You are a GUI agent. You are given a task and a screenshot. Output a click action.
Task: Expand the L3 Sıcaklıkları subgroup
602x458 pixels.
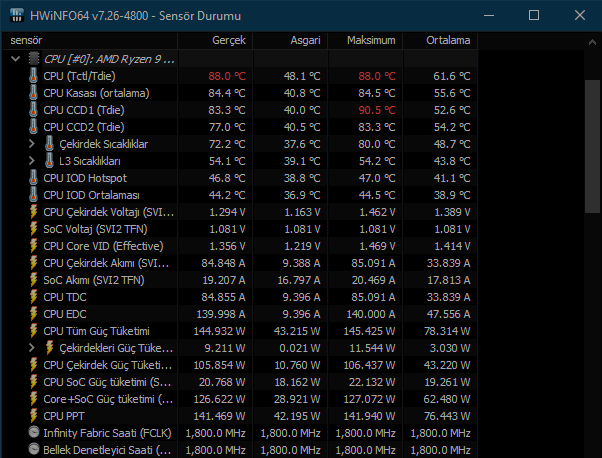tap(31, 160)
